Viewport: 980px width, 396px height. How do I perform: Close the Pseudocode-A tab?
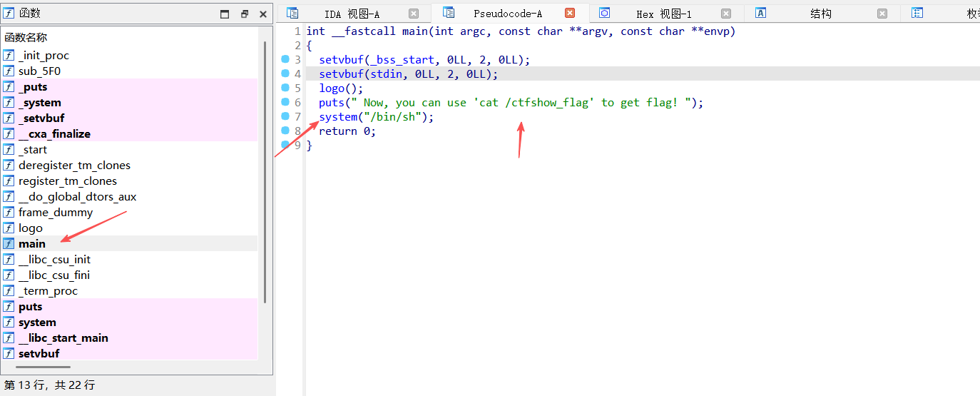570,14
